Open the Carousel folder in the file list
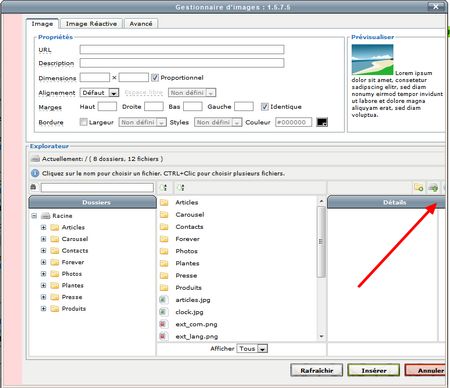The height and width of the screenshot is (388, 450). [190, 215]
